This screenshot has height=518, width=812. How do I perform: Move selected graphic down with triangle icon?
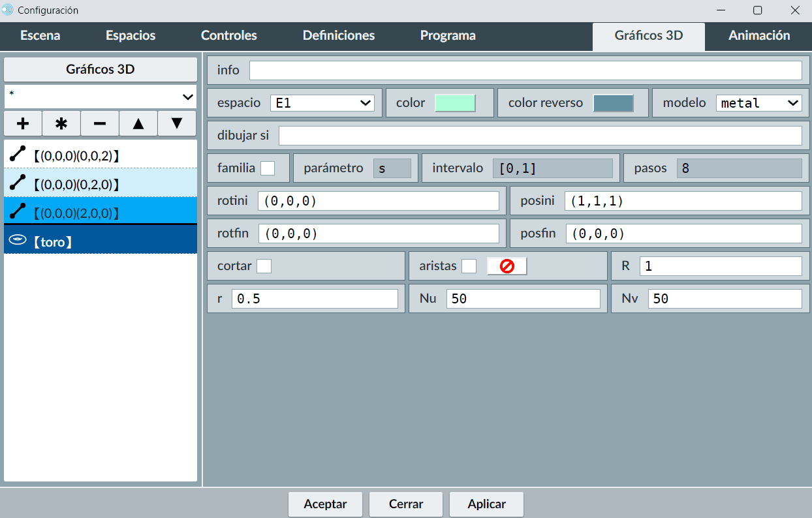click(177, 123)
